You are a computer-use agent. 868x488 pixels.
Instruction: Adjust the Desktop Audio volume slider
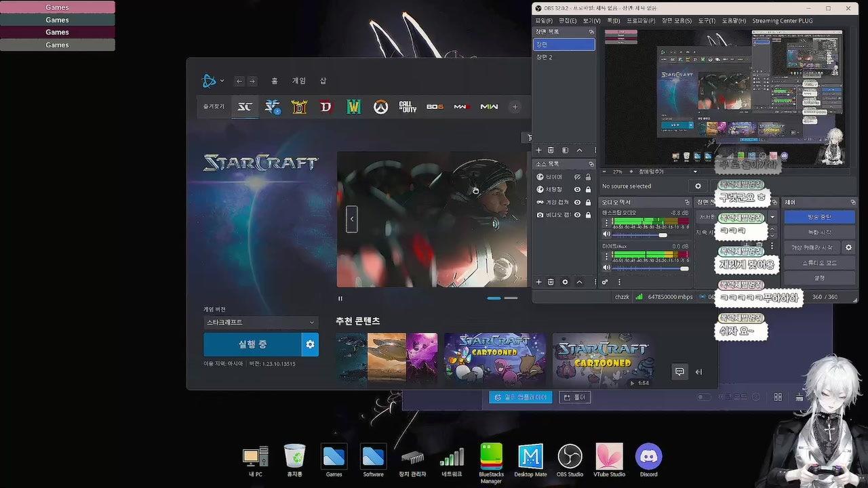coord(652,235)
